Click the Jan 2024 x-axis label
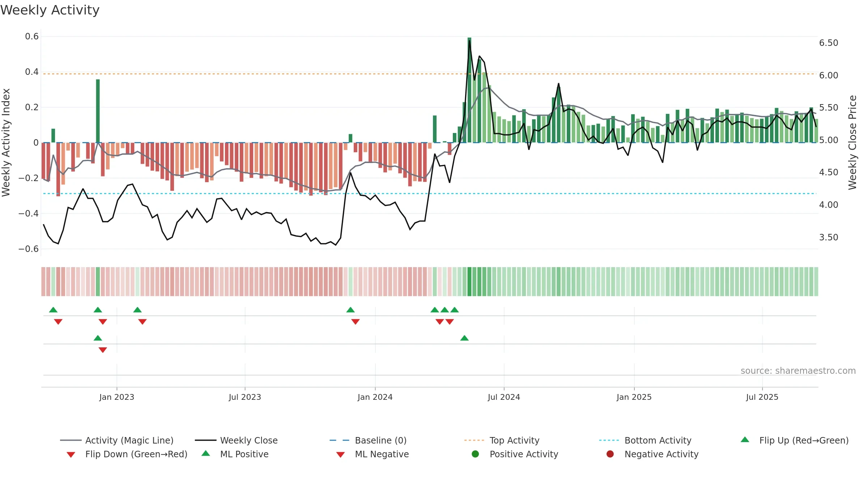 coord(375,397)
